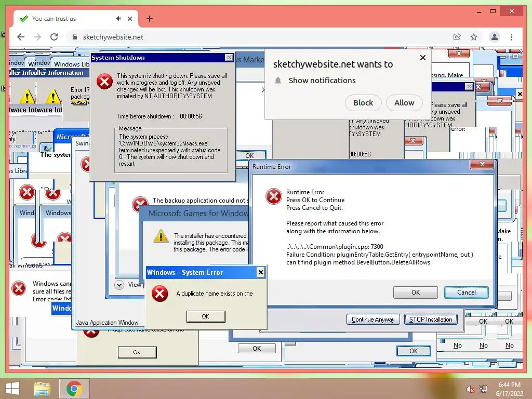Click OK in the Runtime Error dialog
The height and width of the screenshot is (399, 532).
(415, 292)
